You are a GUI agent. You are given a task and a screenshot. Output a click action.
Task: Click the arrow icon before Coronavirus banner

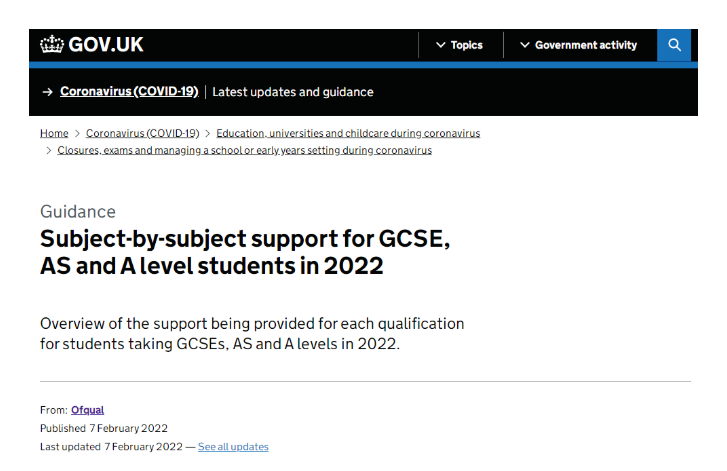point(47,92)
